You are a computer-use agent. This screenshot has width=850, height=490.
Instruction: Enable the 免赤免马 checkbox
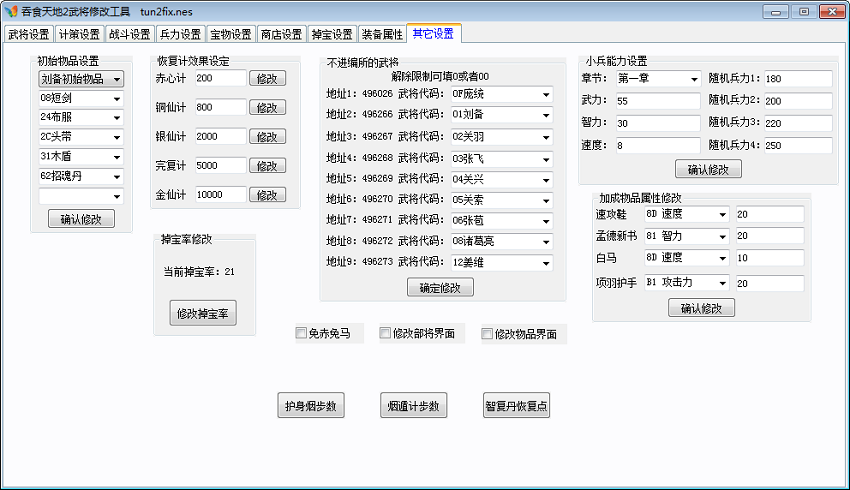tap(301, 333)
